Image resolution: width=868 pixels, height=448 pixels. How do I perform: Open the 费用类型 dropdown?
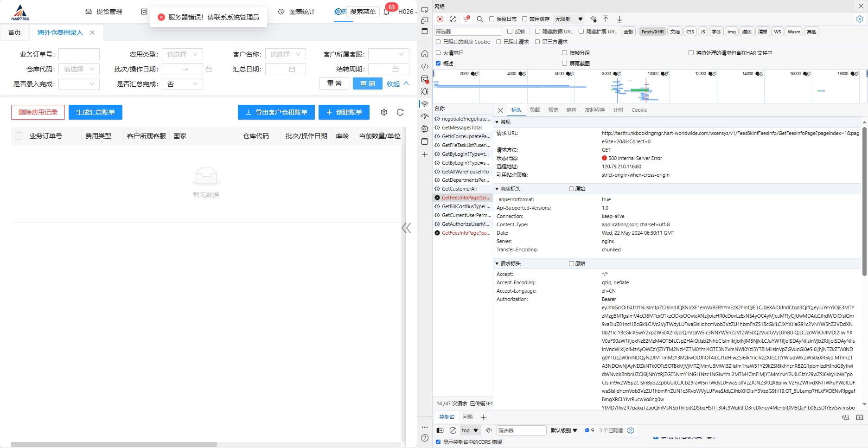click(x=182, y=54)
